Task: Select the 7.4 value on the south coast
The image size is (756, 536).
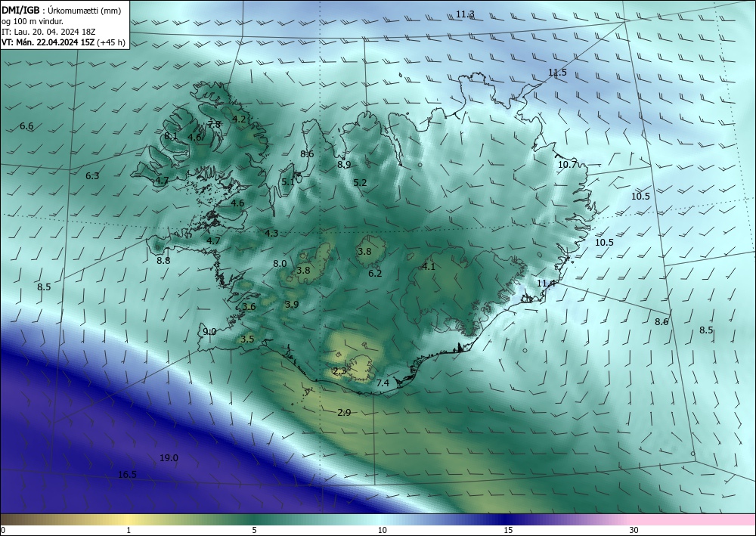Action: pos(383,383)
